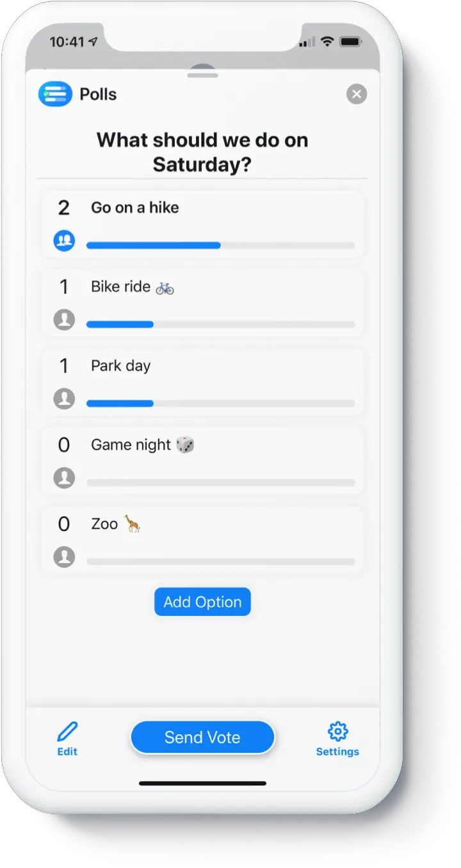461x868 pixels.
Task: Tap voter avatar icon for Game night
Action: [64, 478]
